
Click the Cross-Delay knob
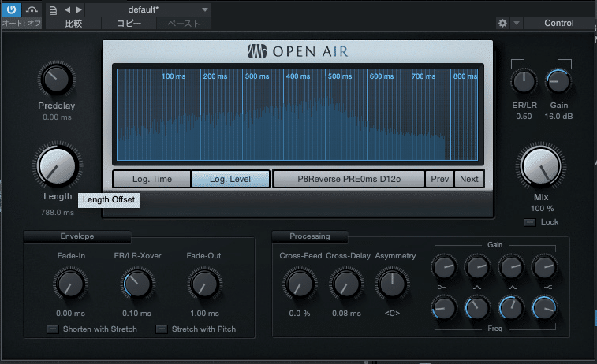[x=346, y=284]
